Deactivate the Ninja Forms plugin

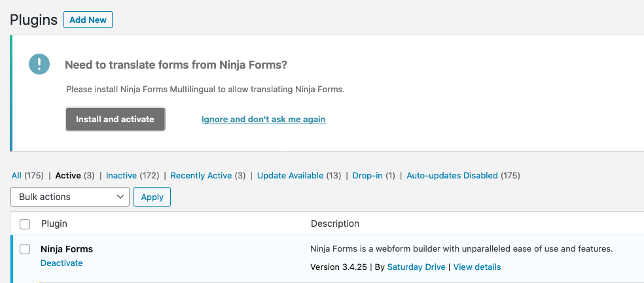point(62,263)
